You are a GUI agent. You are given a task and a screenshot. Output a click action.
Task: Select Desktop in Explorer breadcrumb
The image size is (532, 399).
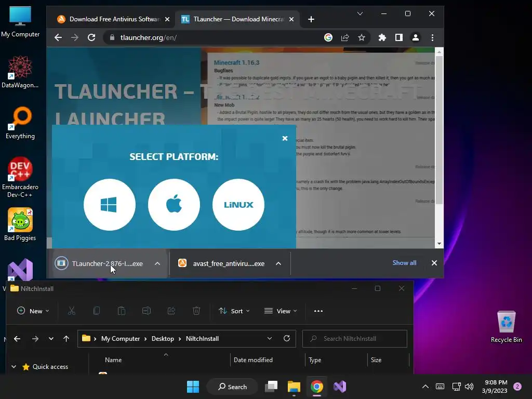coord(163,339)
